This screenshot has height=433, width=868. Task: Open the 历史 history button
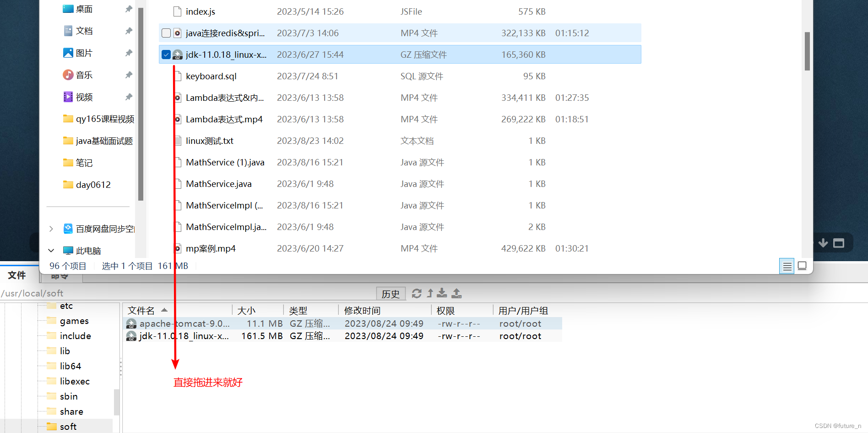click(391, 294)
